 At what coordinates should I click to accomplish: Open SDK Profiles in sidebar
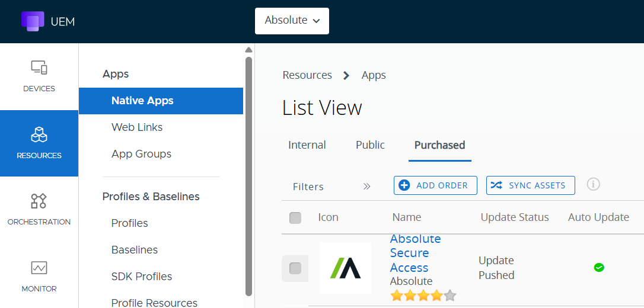[142, 277]
